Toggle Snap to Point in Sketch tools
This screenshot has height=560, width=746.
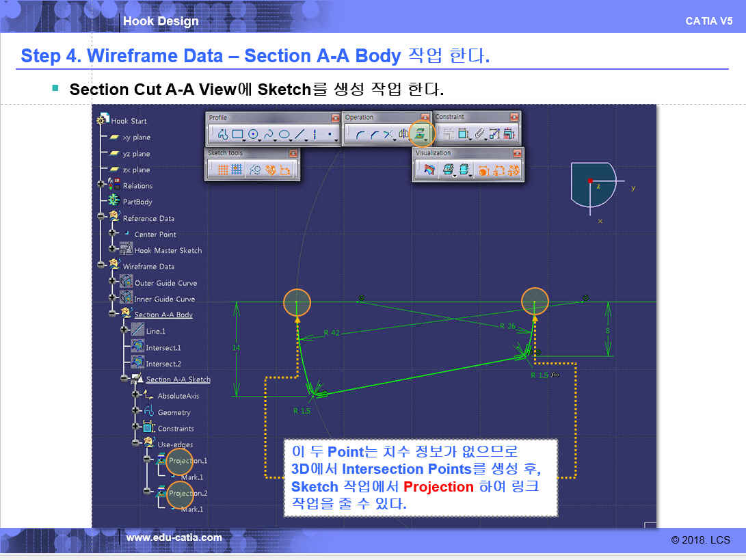pos(237,170)
